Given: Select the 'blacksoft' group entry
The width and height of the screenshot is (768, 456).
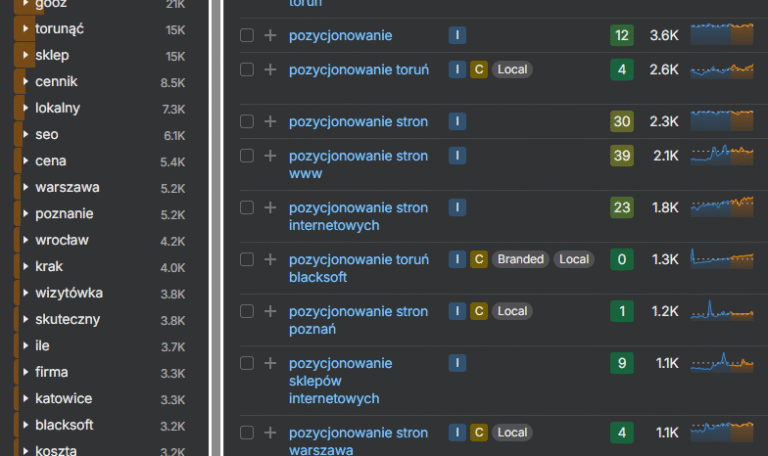Looking at the screenshot, I should [x=64, y=425].
